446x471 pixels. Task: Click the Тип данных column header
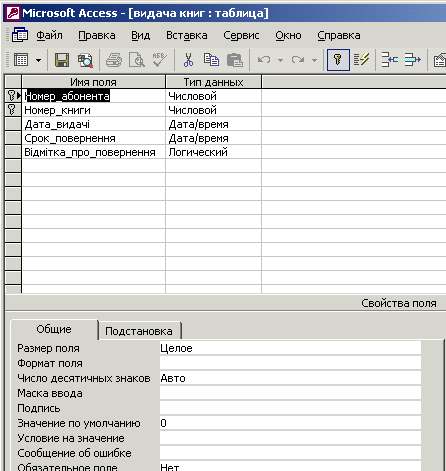click(214, 82)
